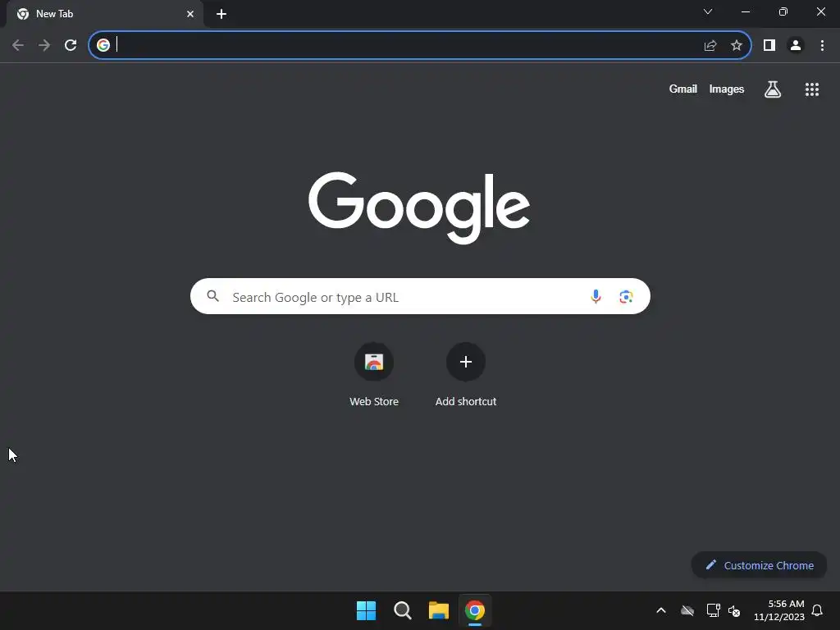Screen dimensions: 840x630
Task: Click magnifier icon in search box
Action: tap(212, 295)
